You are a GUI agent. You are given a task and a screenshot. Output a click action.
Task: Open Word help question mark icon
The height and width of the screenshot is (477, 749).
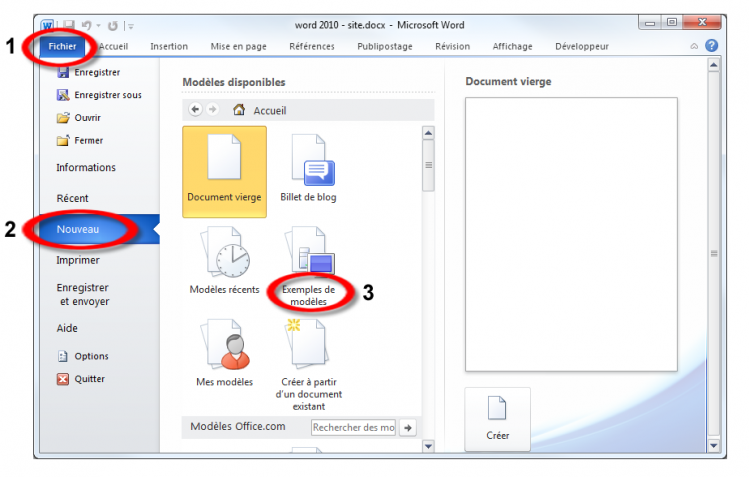711,46
